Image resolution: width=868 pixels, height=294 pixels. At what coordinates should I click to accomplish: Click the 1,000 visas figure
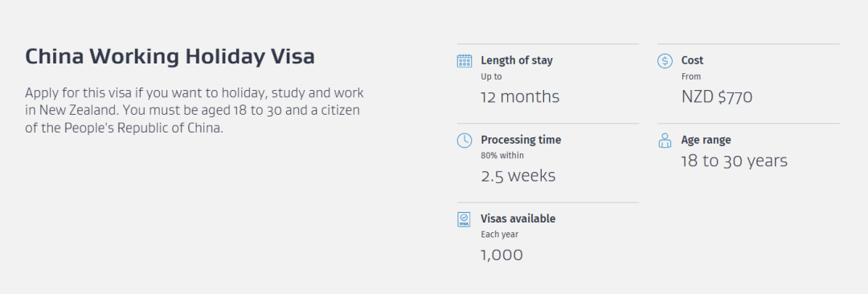502,255
